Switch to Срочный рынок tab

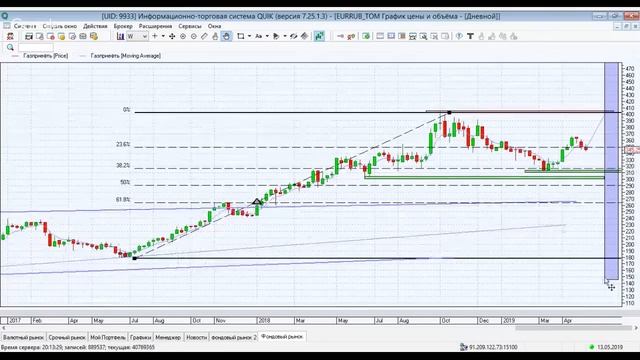(67, 338)
